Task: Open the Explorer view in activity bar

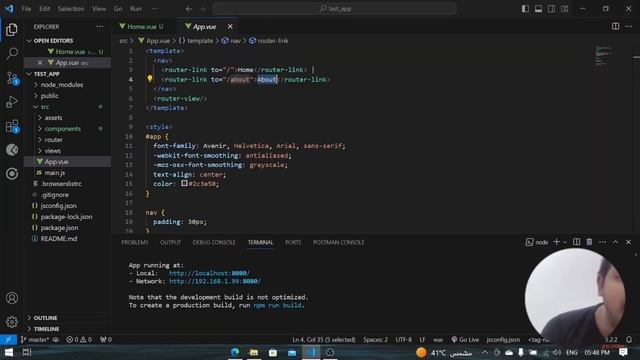Action: click(12, 29)
